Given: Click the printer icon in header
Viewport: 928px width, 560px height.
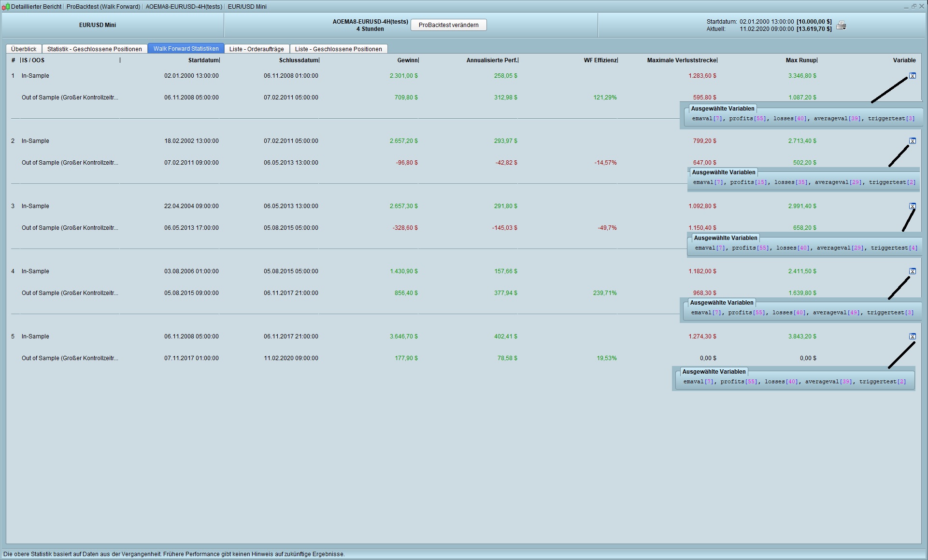Looking at the screenshot, I should pyautogui.click(x=841, y=26).
